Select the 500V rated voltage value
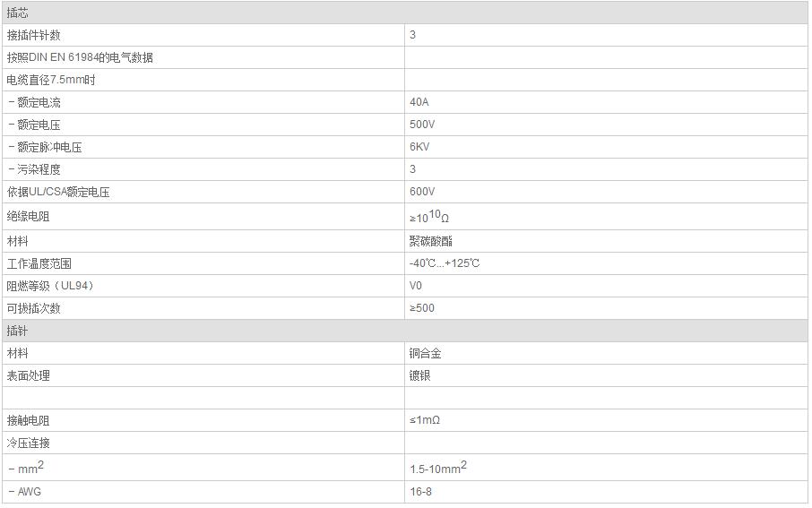The width and height of the screenshot is (812, 508). click(x=422, y=125)
